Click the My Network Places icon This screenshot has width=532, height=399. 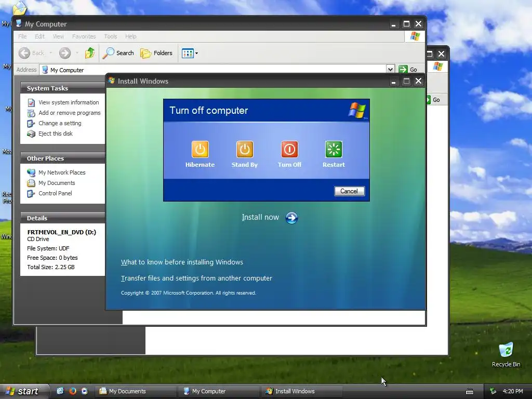31,172
